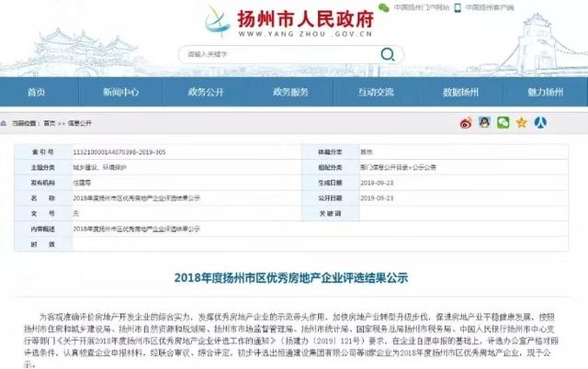Click the 发布机构 label cell
The width and height of the screenshot is (588, 369).
[43, 183]
